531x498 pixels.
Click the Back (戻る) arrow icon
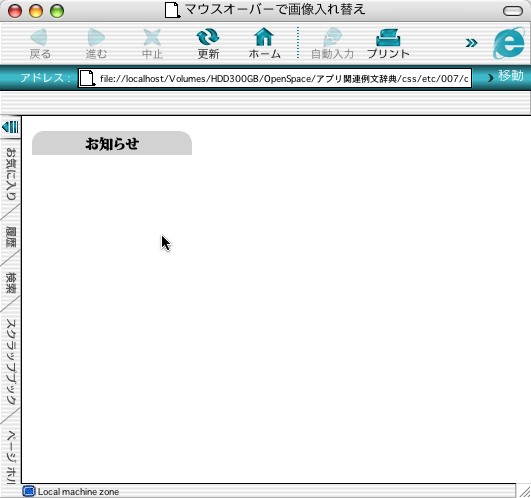[39, 37]
